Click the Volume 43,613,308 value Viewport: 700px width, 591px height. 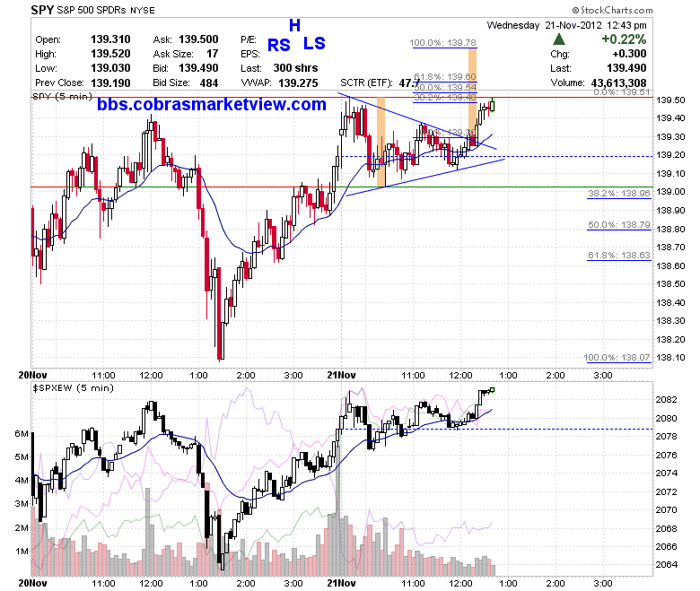tap(618, 83)
